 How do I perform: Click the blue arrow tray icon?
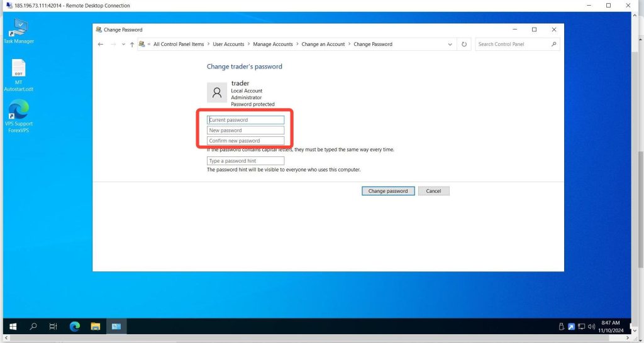tap(571, 327)
